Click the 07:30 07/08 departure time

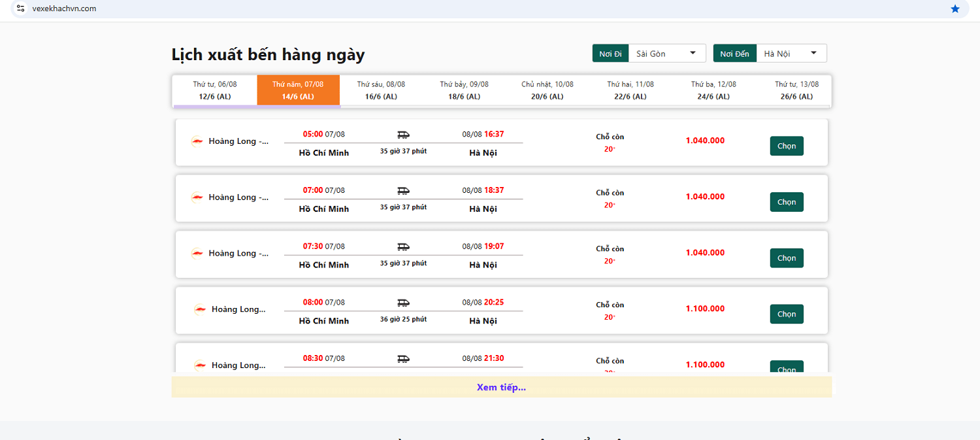pos(323,246)
